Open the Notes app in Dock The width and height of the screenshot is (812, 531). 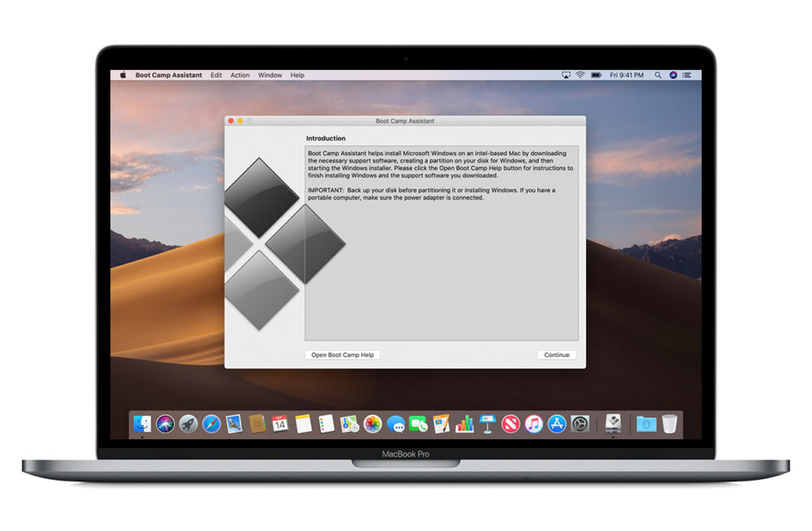click(304, 424)
